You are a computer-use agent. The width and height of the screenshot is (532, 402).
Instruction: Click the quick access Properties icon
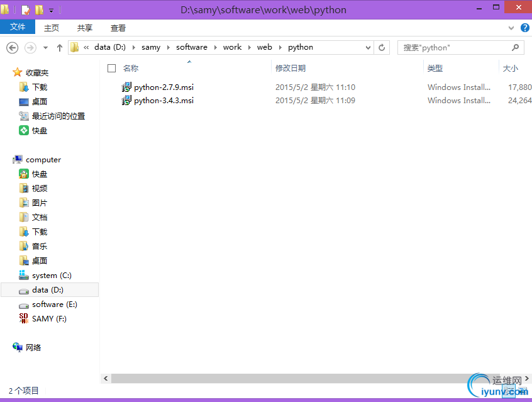pos(26,10)
